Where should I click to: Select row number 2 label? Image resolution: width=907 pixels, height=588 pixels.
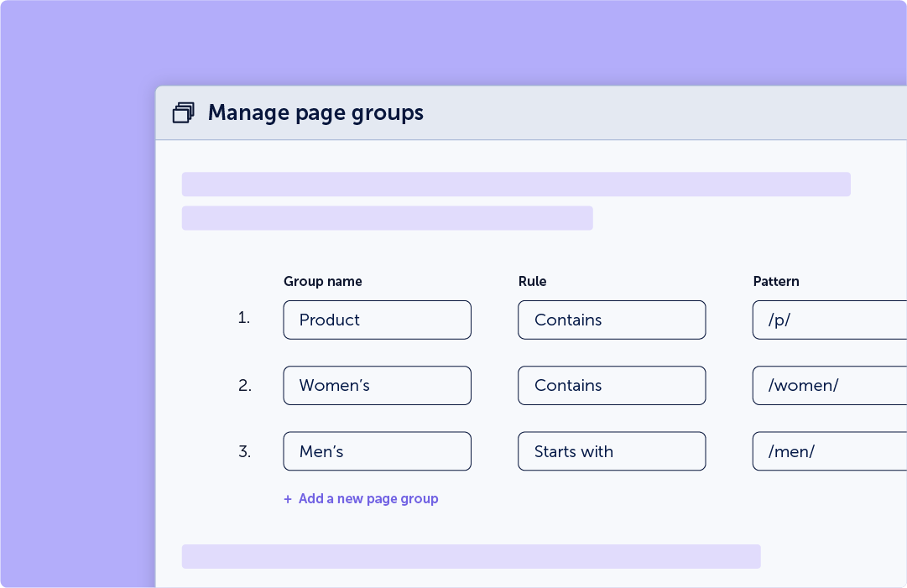click(x=244, y=385)
